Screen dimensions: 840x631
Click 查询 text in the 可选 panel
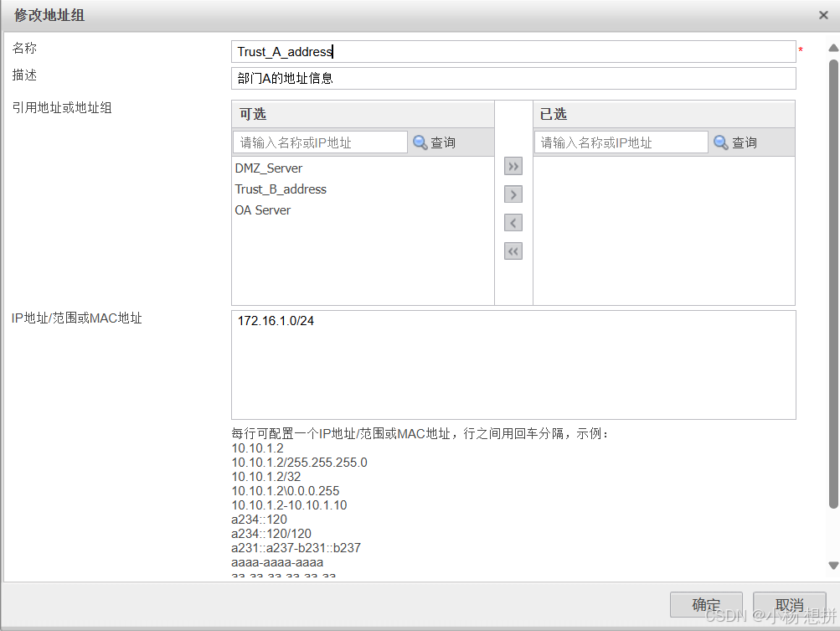(x=443, y=142)
